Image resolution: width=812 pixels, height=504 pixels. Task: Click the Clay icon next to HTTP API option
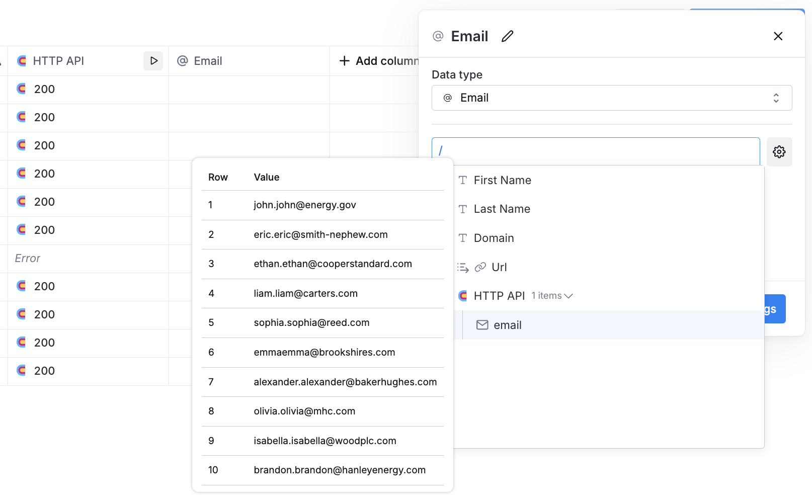(x=462, y=296)
